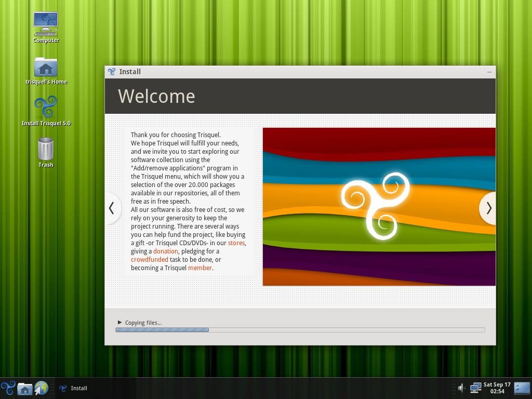Click the "Copying files..." status label
The width and height of the screenshot is (532, 399).
pyautogui.click(x=143, y=323)
